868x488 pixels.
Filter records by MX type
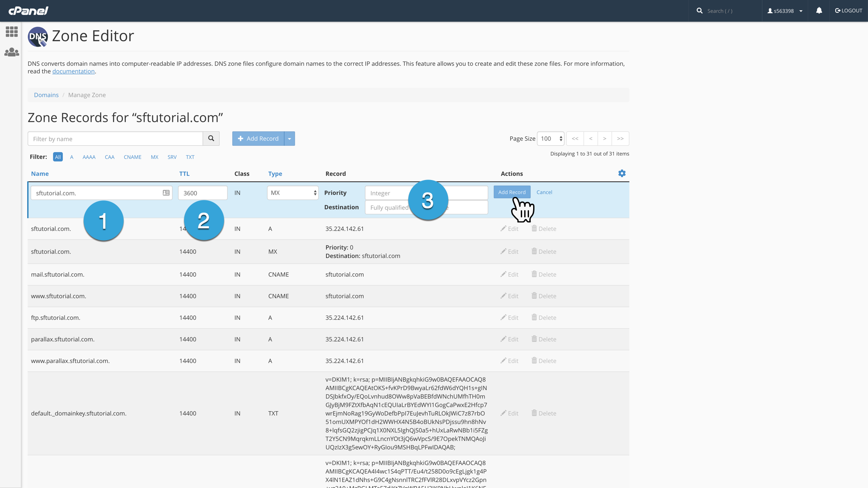coord(154,157)
